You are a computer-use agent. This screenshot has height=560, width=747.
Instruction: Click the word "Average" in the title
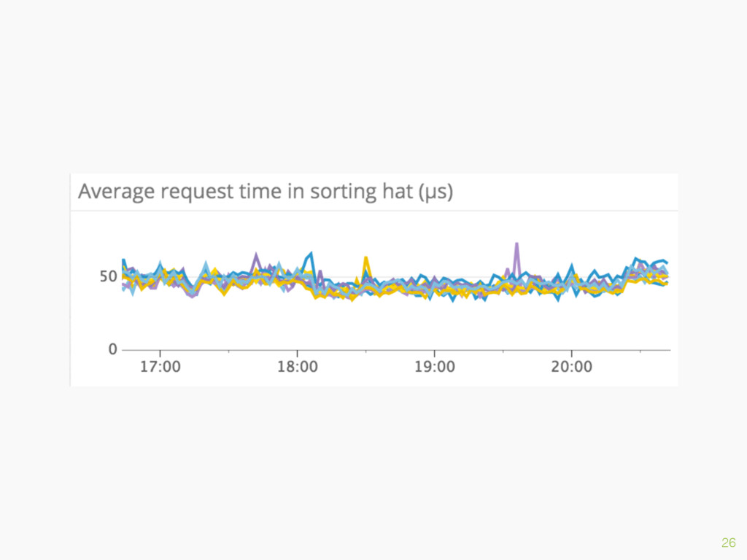[116, 192]
